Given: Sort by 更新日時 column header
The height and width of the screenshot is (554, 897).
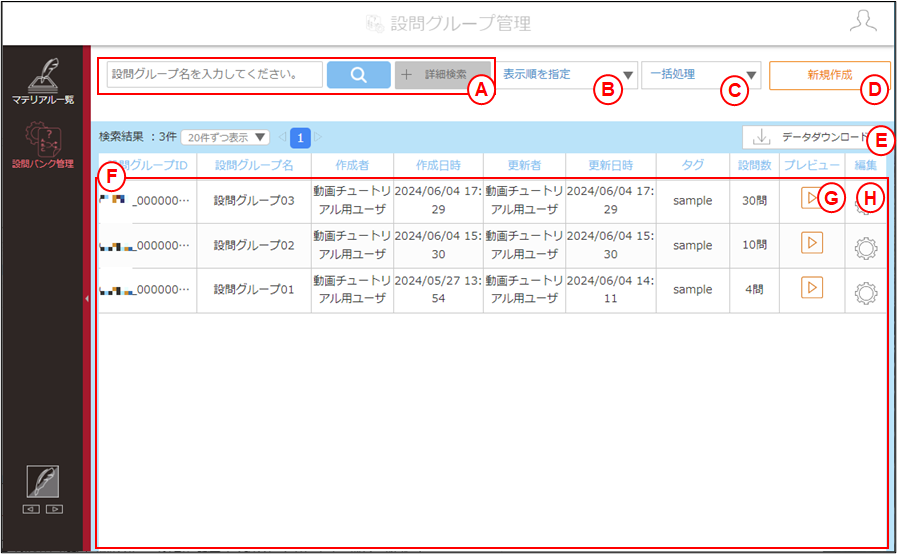Looking at the screenshot, I should (x=610, y=165).
